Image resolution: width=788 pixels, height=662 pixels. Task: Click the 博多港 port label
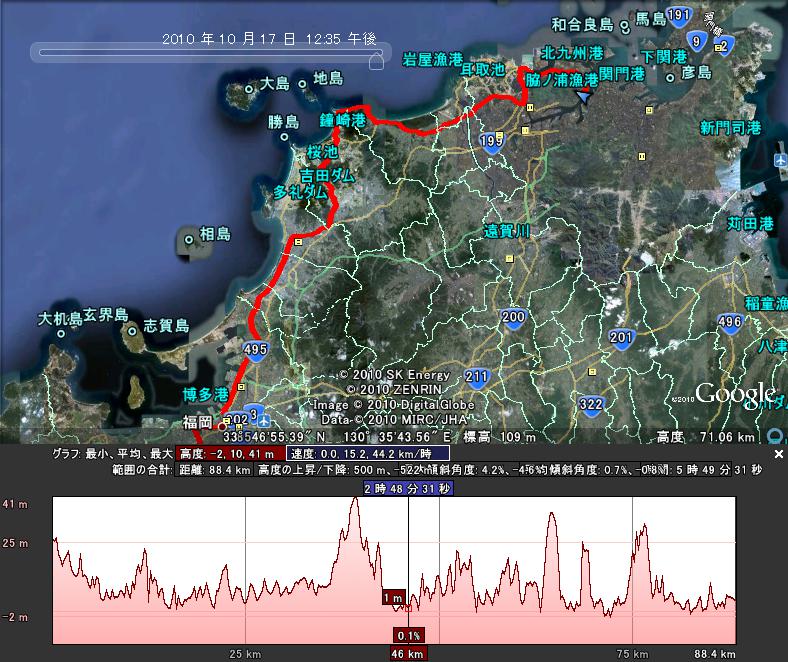(206, 395)
